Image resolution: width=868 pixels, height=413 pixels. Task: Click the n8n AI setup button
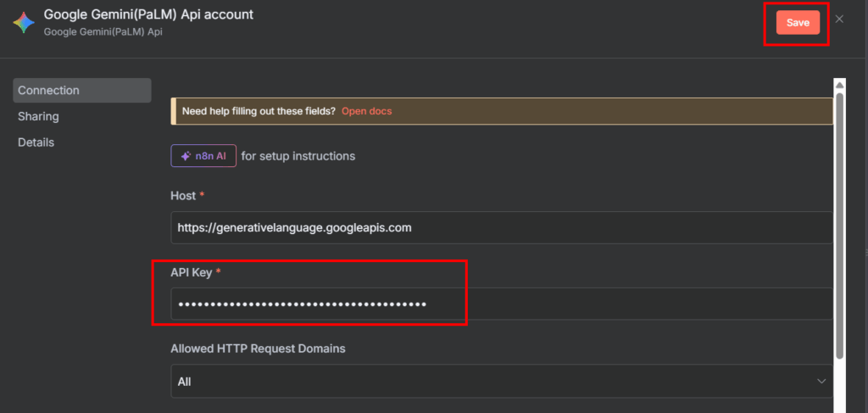(x=203, y=156)
